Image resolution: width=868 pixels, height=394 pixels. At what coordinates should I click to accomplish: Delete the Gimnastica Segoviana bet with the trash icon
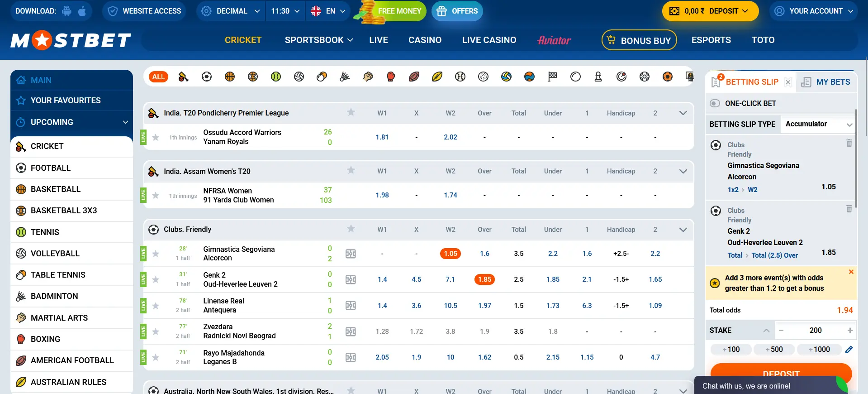849,143
